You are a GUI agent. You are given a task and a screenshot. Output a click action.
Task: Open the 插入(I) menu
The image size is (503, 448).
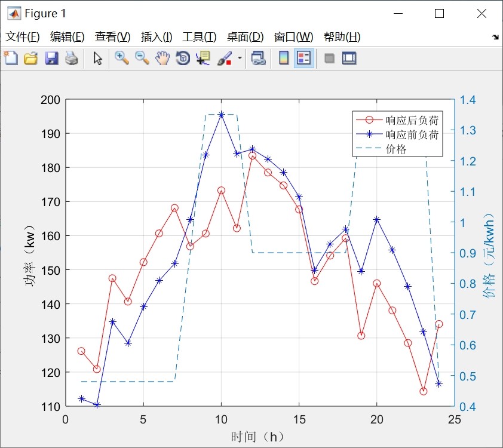coord(157,37)
